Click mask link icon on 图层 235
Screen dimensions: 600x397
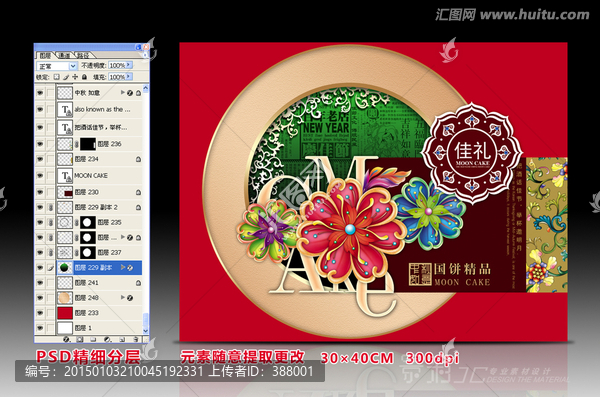click(77, 222)
